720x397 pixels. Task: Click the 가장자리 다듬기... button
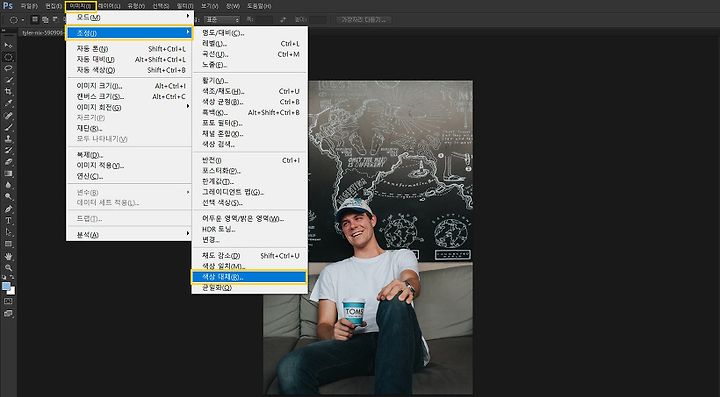click(x=363, y=20)
